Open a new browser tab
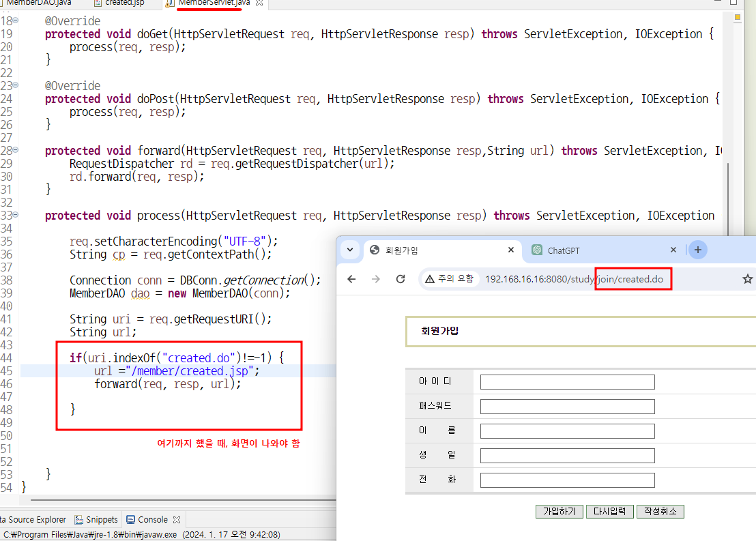 point(697,250)
